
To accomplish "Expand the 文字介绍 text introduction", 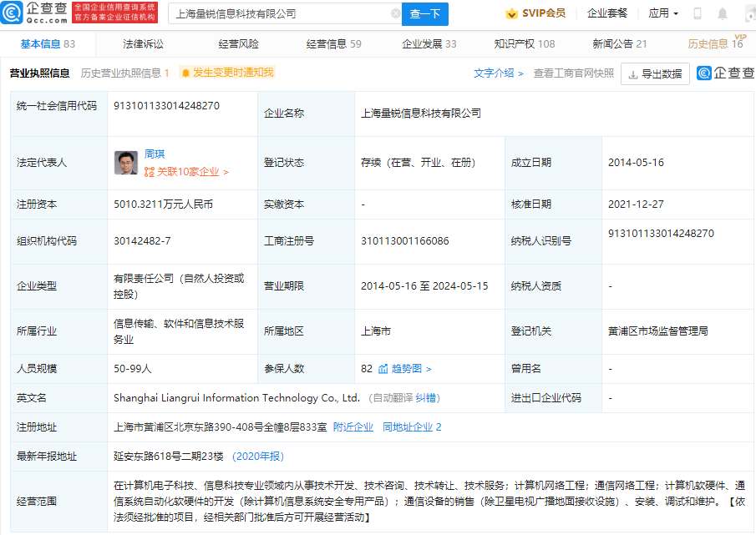I will click(x=499, y=73).
